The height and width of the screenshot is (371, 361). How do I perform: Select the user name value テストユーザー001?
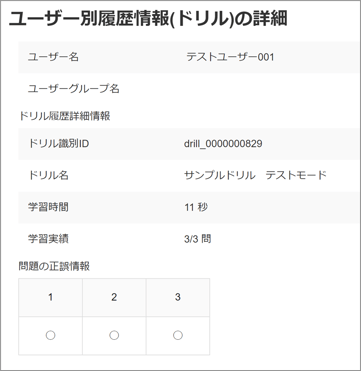(x=230, y=57)
